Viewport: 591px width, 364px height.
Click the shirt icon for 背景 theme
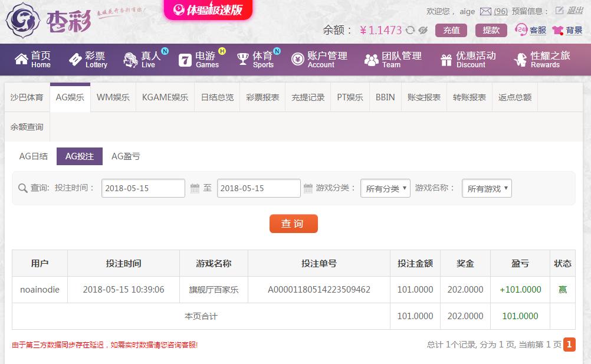coord(557,31)
